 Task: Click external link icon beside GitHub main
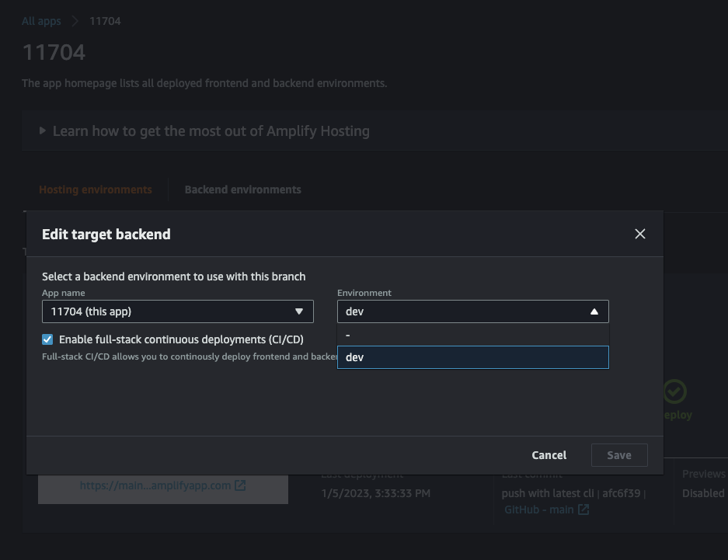point(583,510)
